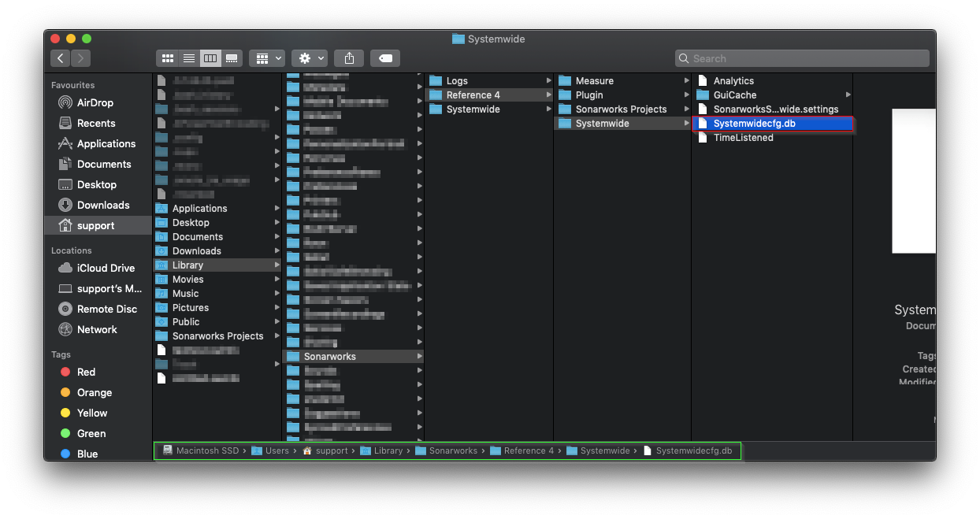Select the Reference 4 folder in the column
Image resolution: width=980 pixels, height=519 pixels.
tap(489, 95)
